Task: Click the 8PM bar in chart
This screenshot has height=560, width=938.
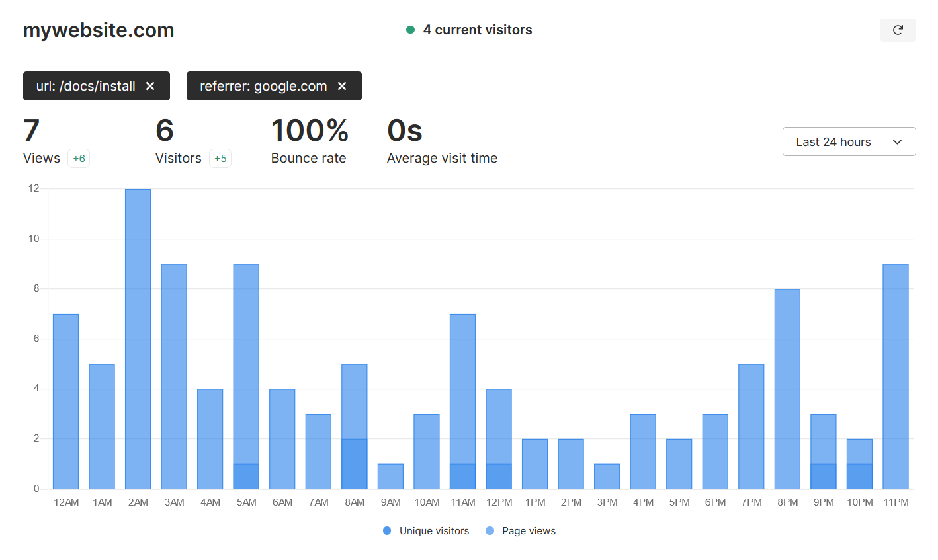Action: pyautogui.click(x=787, y=389)
